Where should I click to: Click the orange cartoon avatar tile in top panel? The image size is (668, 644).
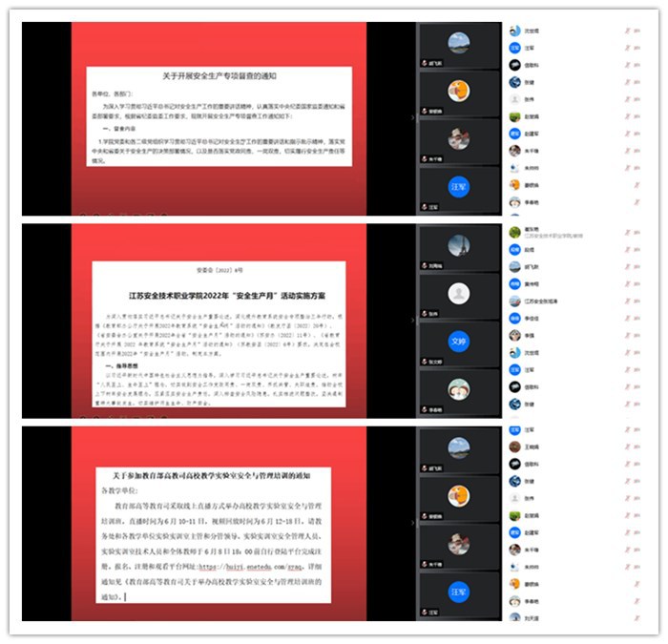[x=459, y=90]
